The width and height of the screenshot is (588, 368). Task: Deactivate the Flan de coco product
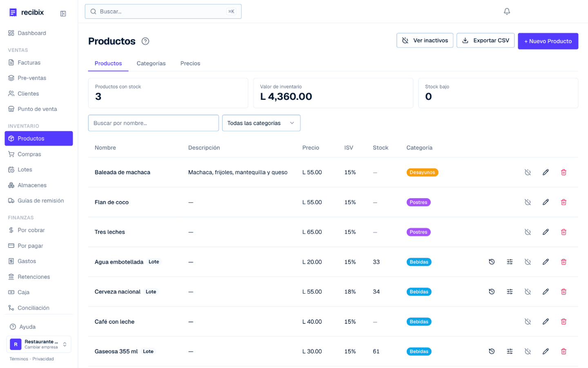pyautogui.click(x=528, y=202)
